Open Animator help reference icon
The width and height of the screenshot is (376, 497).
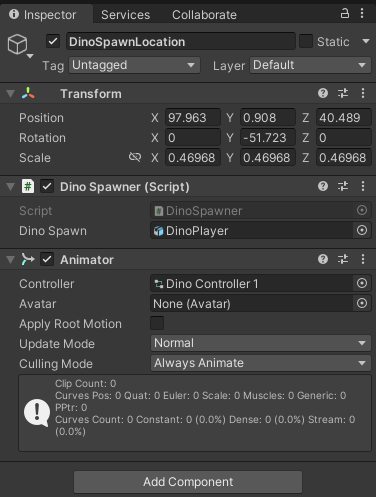(323, 259)
